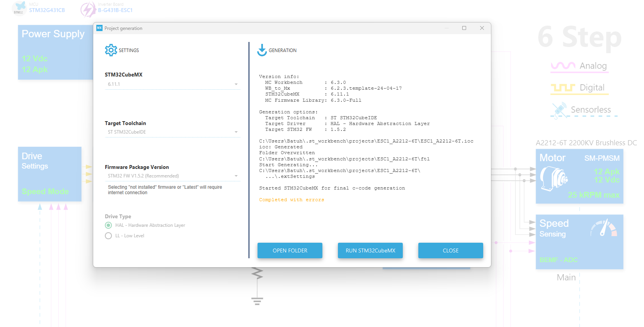Click the Inverter Board lightning icon
Image resolution: width=644 pixels, height=327 pixels.
pos(88,9)
